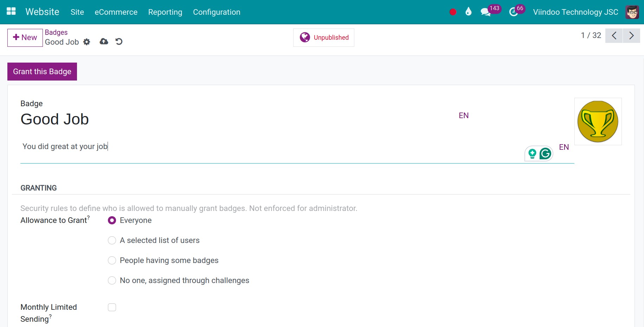
Task: Choose People having some badges option
Action: click(112, 261)
